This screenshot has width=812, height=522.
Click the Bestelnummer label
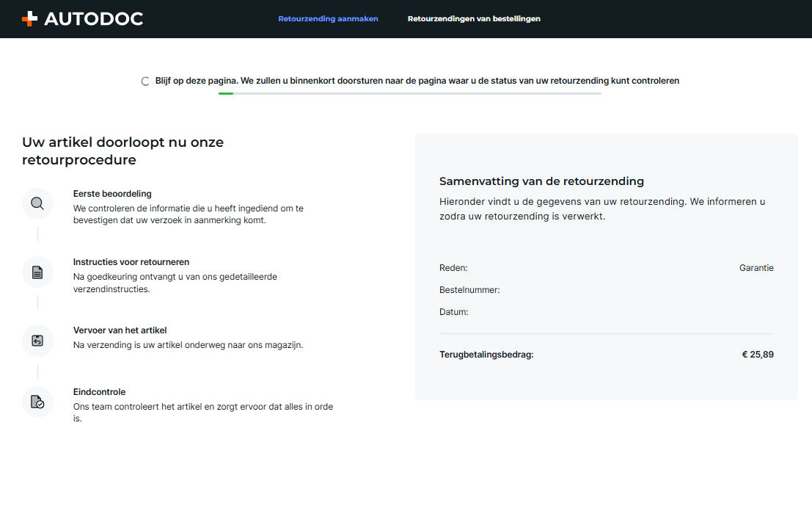tap(469, 290)
